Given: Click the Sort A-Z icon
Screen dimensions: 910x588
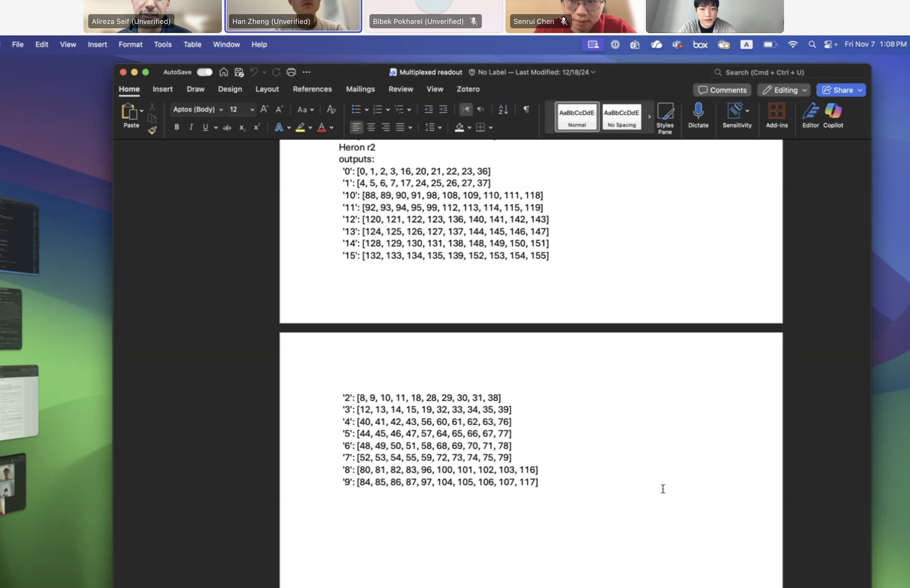Looking at the screenshot, I should [503, 110].
